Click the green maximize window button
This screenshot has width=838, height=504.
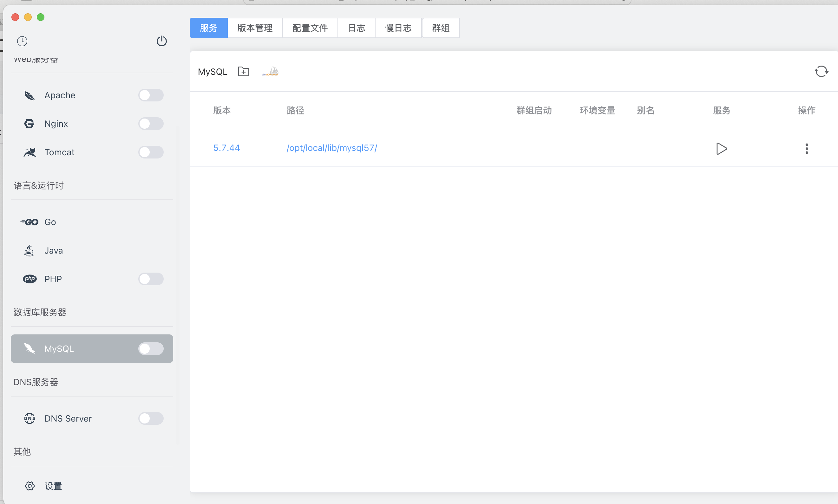click(x=40, y=17)
